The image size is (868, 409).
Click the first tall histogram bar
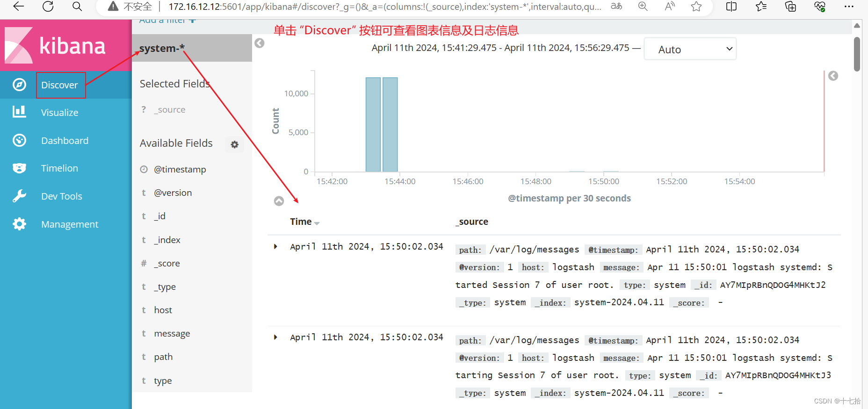point(373,124)
